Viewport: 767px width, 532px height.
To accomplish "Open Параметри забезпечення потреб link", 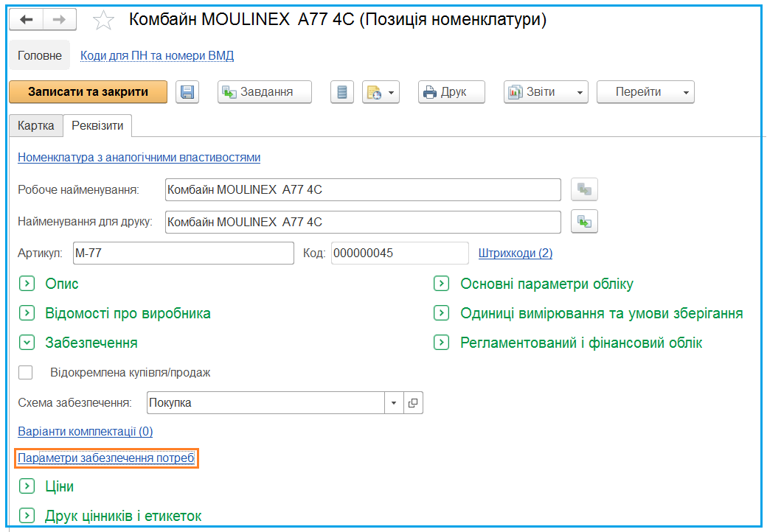I will [x=106, y=458].
